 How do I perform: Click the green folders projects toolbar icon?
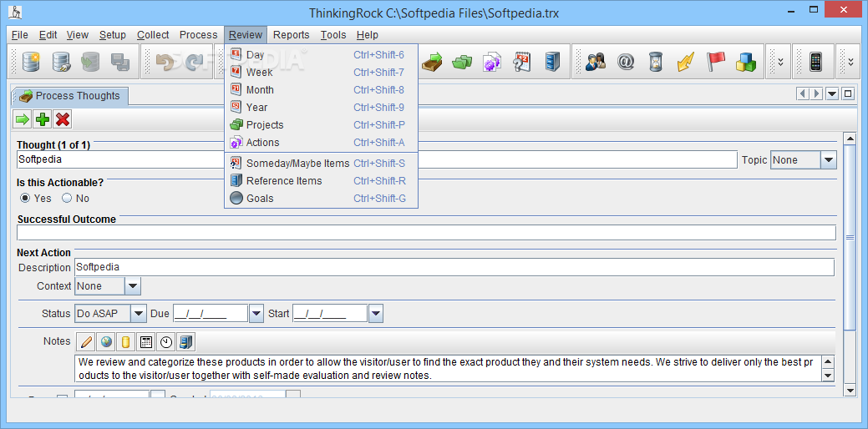pos(462,62)
